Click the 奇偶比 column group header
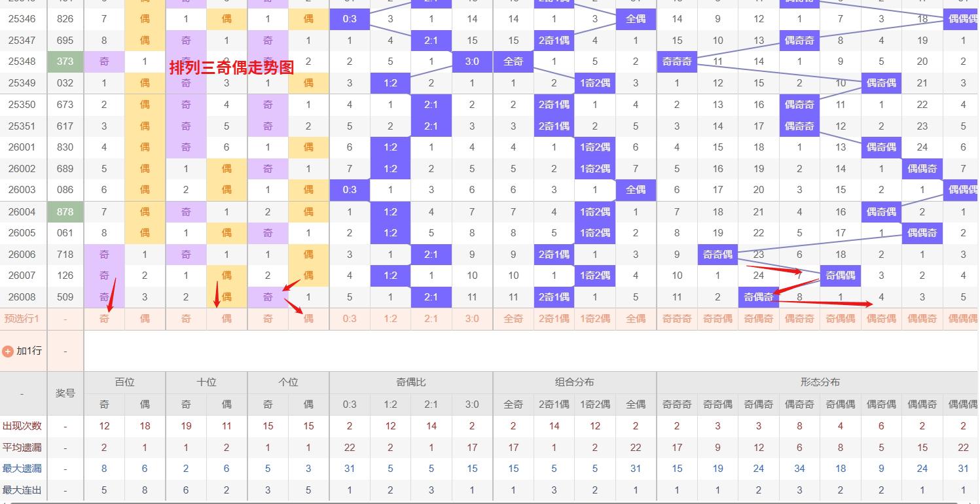980x504 pixels. pos(411,382)
